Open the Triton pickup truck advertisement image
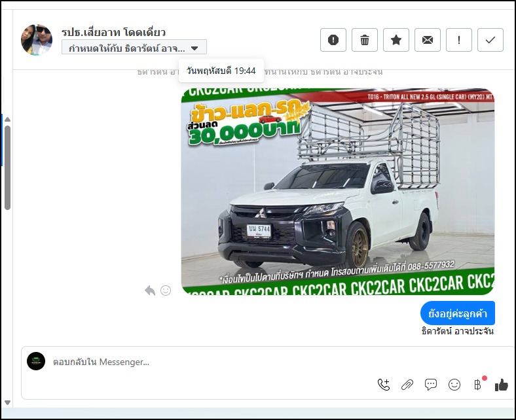516x420 pixels. pyautogui.click(x=338, y=192)
